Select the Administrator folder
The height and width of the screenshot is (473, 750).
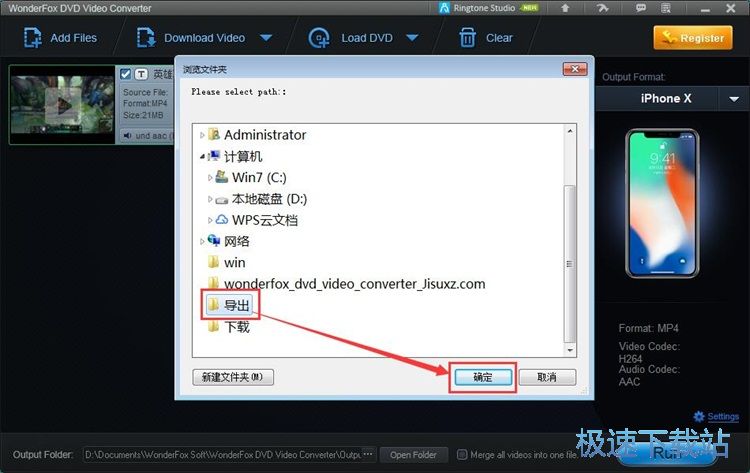[x=265, y=135]
